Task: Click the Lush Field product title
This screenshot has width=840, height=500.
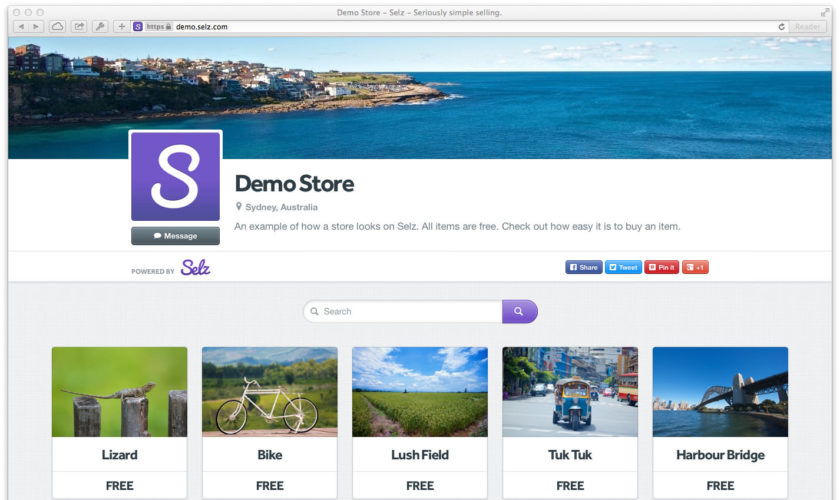Action: pyautogui.click(x=420, y=455)
